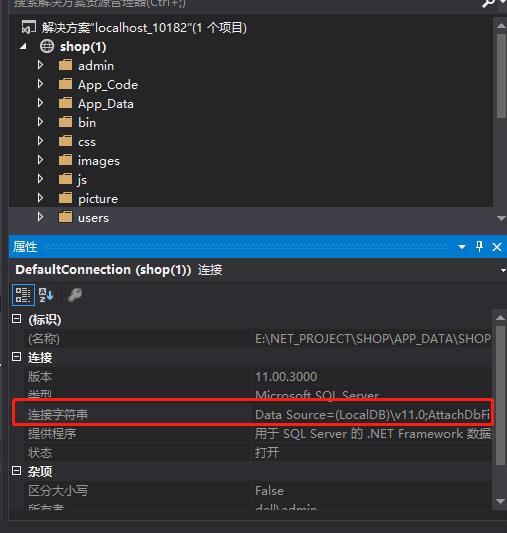This screenshot has height=533, width=507.
Task: Click the Microsoft SQL Server type value
Action: pos(317,395)
